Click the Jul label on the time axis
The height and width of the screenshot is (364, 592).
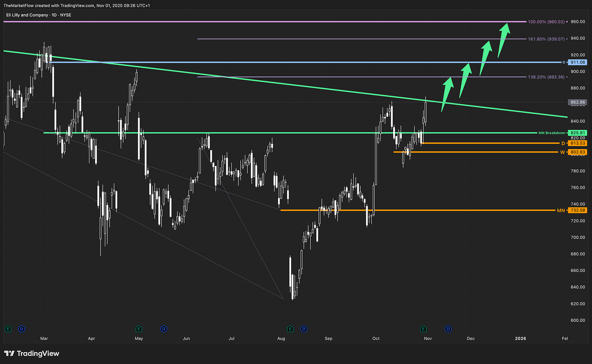point(232,338)
